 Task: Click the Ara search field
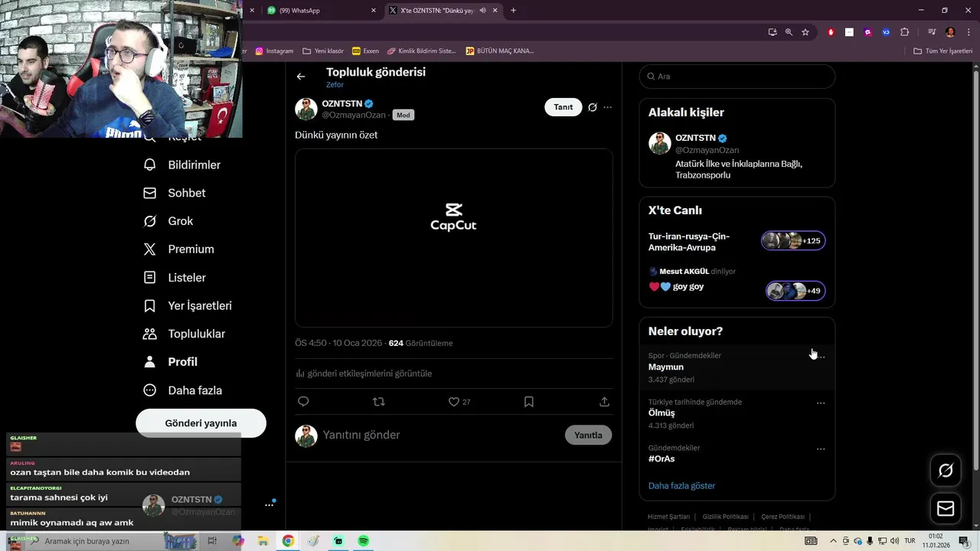[737, 77]
